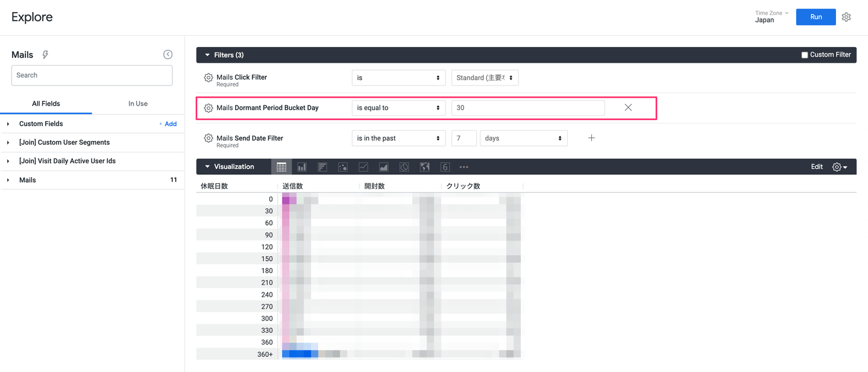This screenshot has height=372, width=868.
Task: Select the map visualization icon
Action: coord(424,167)
